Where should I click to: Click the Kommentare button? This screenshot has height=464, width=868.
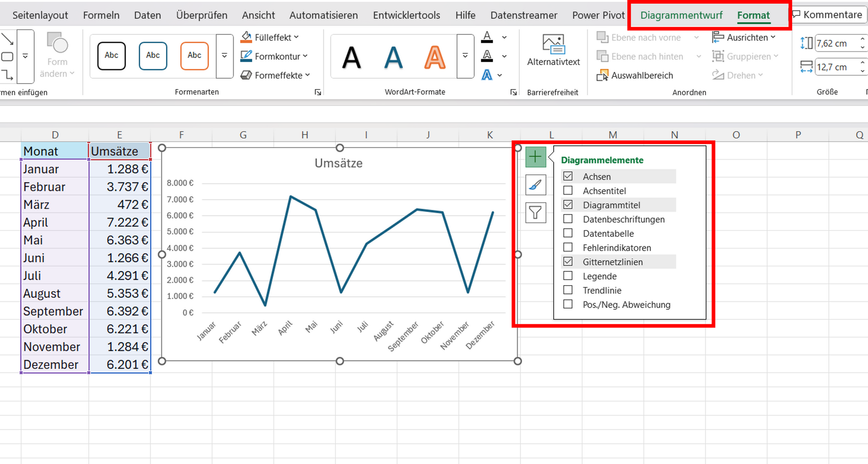tap(828, 15)
